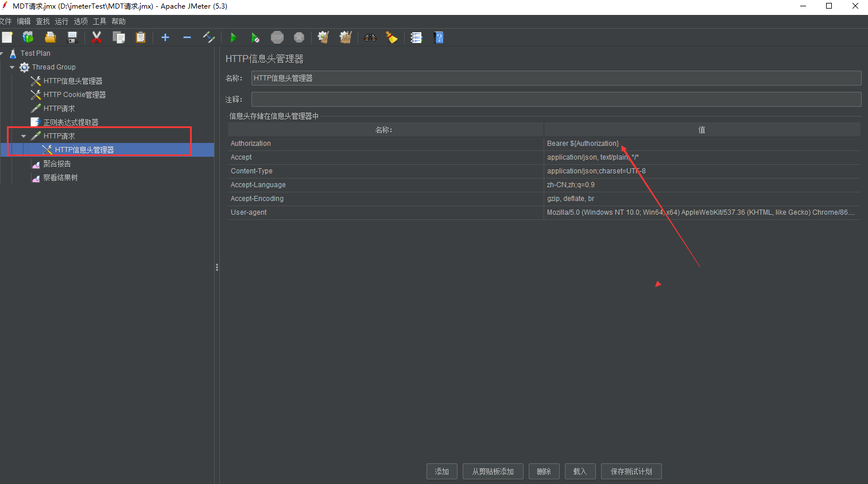Click the 从剪贴板添加 button
868x484 pixels.
pos(493,471)
